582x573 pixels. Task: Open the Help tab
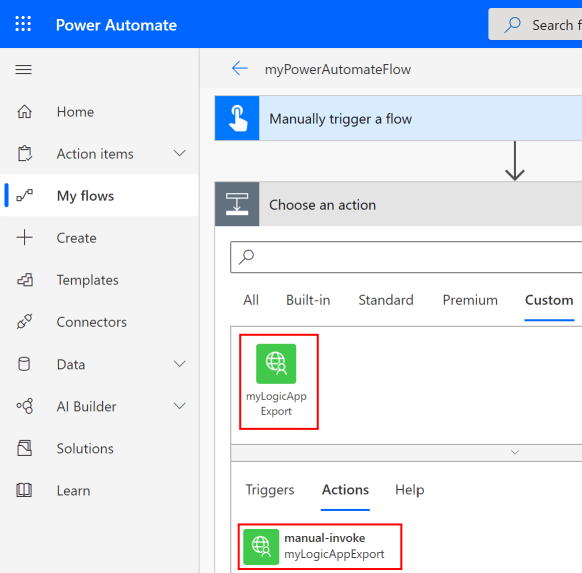pyautogui.click(x=409, y=490)
